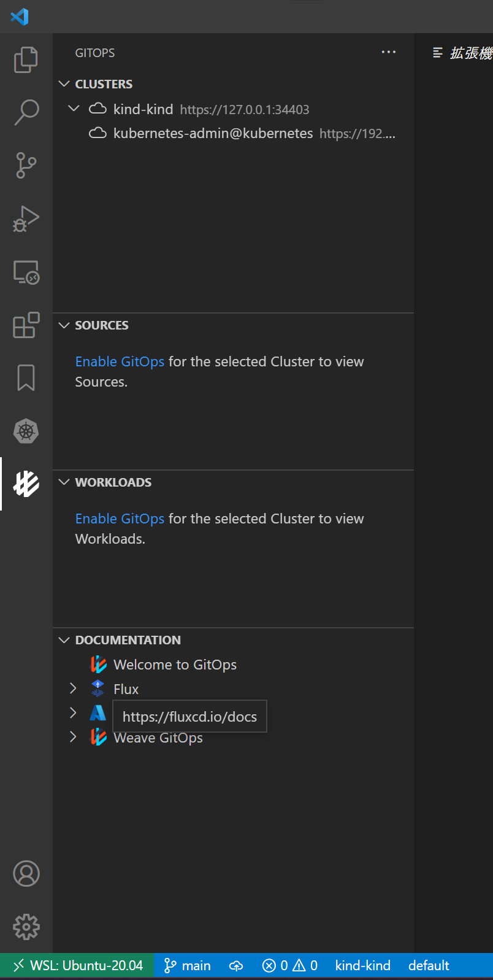Switch the main git branch in status bar
Viewport: 493px width, 980px height.
[187, 966]
